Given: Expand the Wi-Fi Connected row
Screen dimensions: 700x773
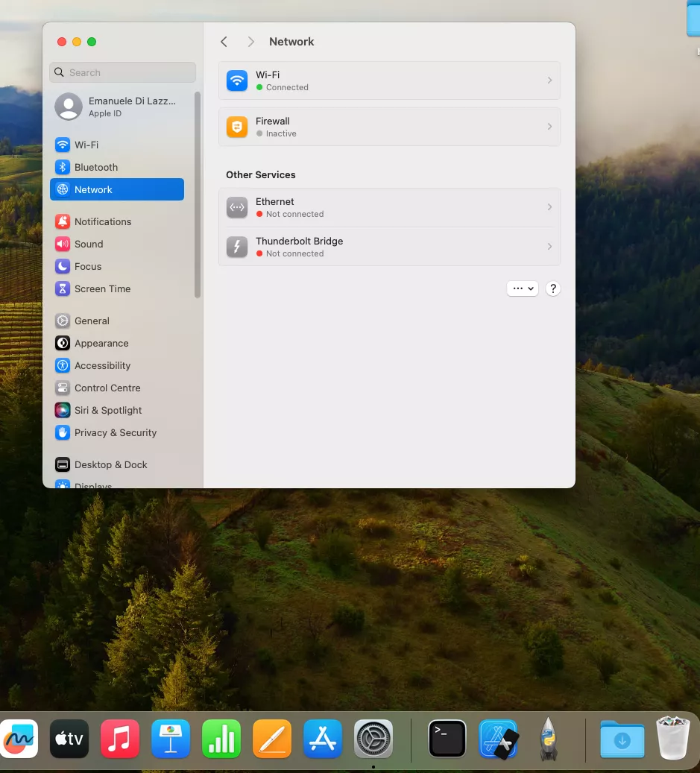Looking at the screenshot, I should [389, 81].
